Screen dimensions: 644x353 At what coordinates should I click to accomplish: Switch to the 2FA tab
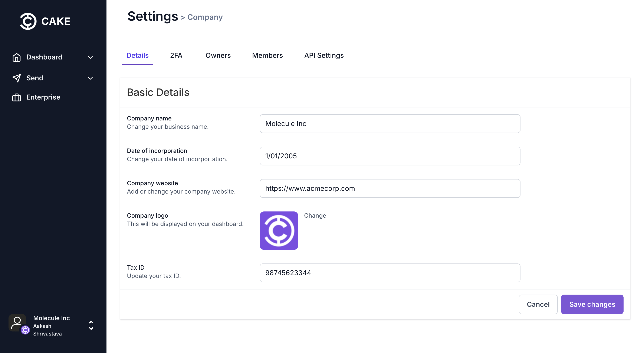[x=176, y=55]
